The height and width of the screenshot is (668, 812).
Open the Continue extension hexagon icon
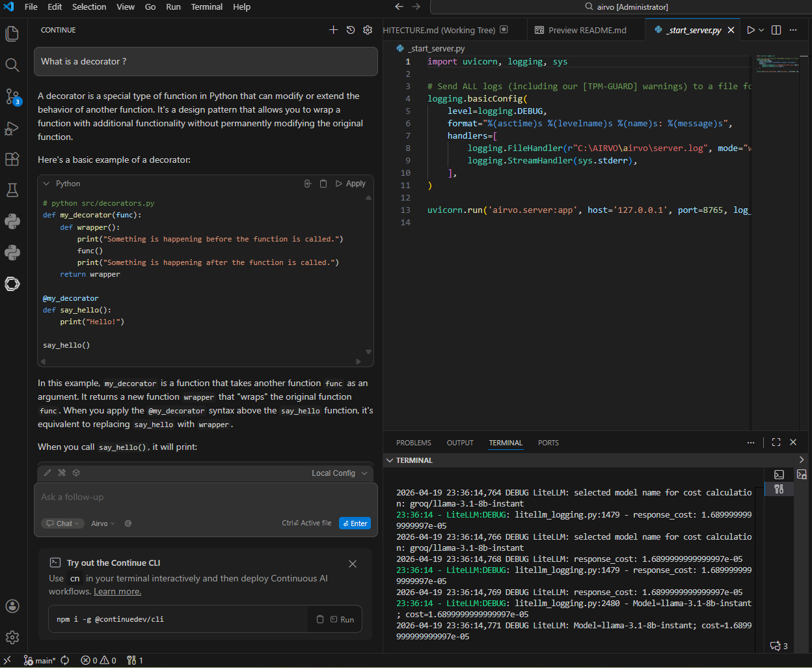(12, 284)
